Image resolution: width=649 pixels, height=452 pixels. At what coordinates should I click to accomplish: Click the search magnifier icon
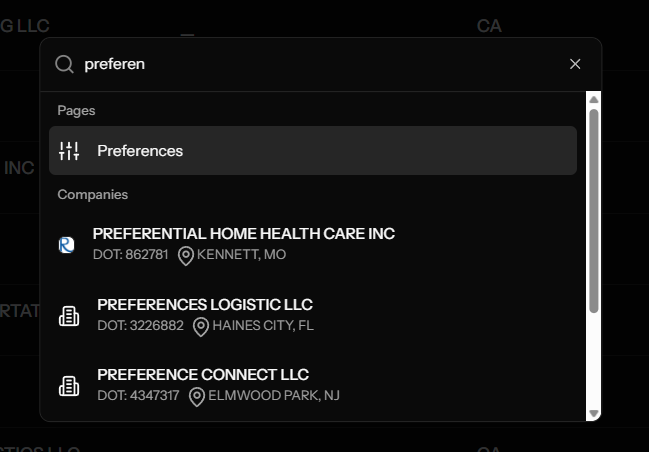click(64, 64)
